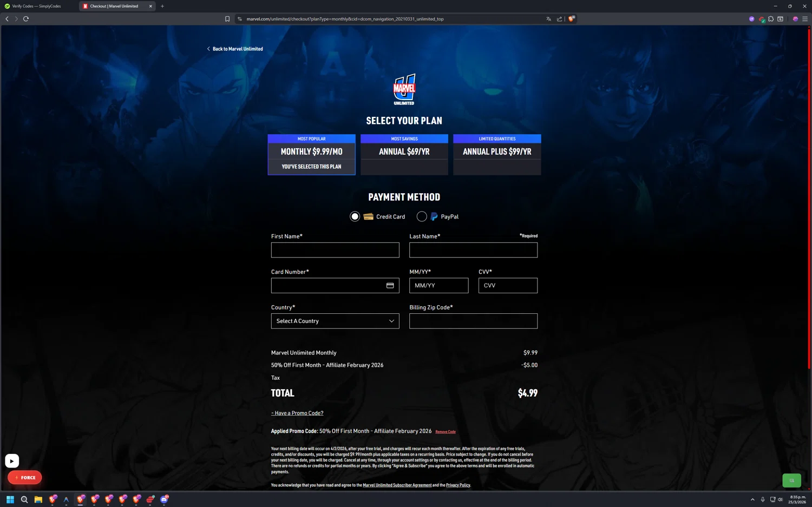Viewport: 812px width, 507px height.
Task: Click the Marvel Unlimited Monthly line item
Action: [304, 353]
